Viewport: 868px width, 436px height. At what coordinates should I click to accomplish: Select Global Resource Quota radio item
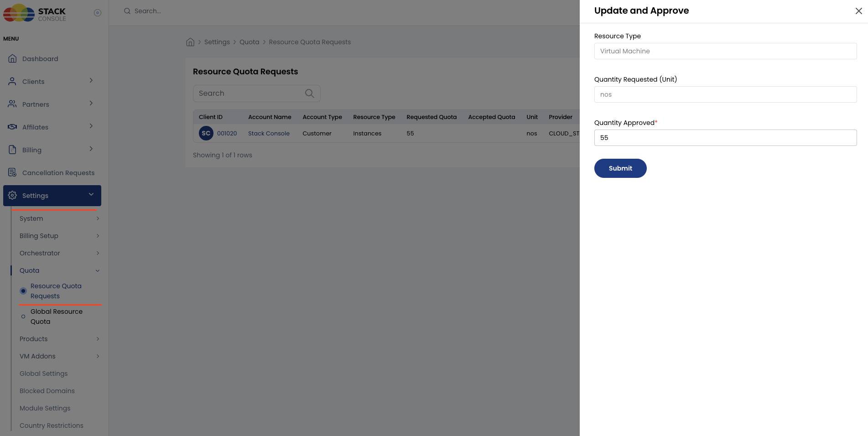(x=23, y=317)
